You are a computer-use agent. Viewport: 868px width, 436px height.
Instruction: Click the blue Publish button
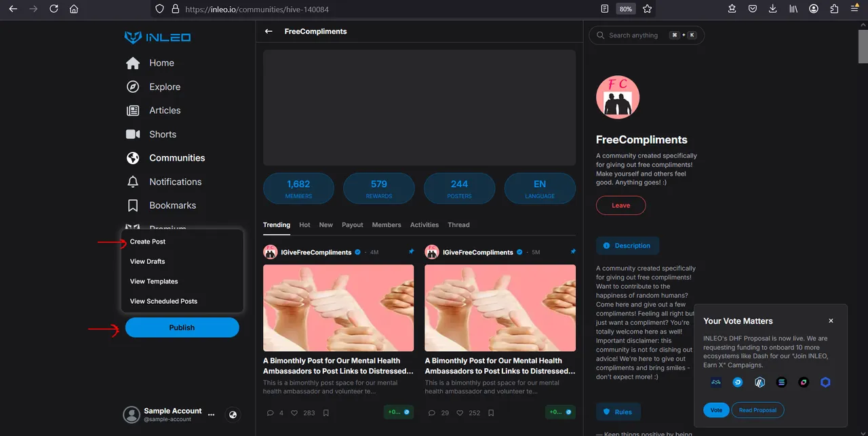tap(182, 328)
